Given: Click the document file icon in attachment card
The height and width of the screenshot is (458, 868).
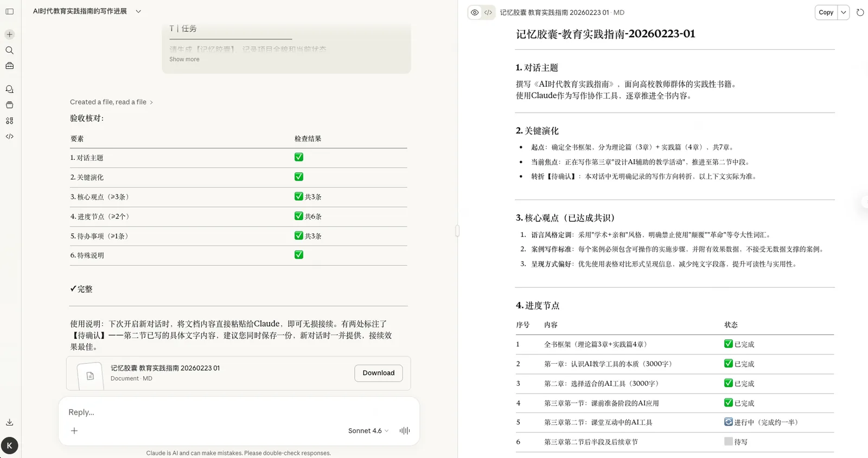Looking at the screenshot, I should [90, 376].
